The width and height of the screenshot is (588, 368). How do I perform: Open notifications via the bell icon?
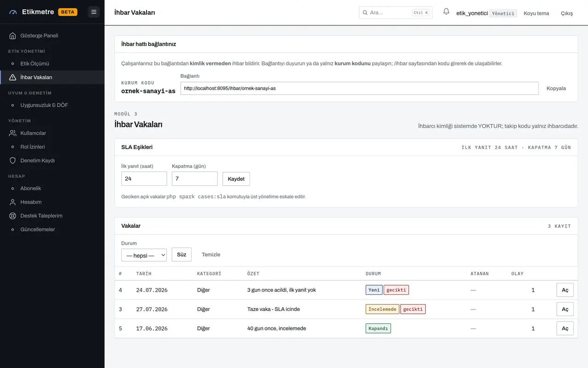[x=446, y=12]
